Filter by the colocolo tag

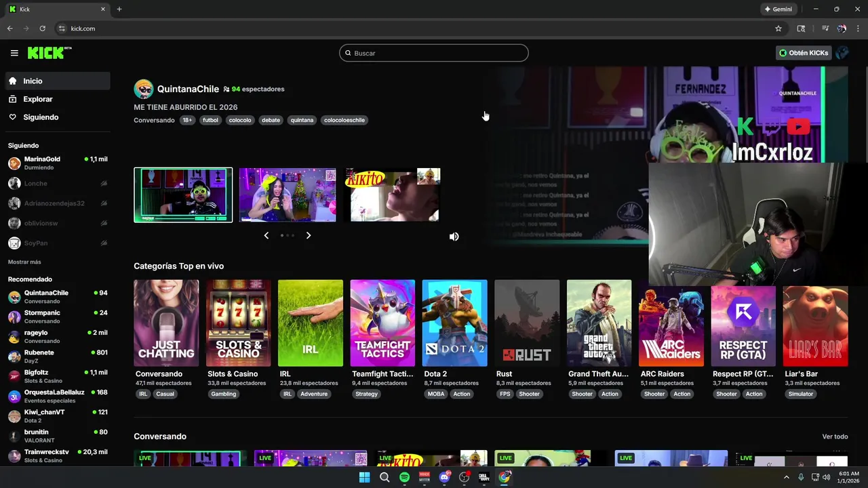[240, 120]
